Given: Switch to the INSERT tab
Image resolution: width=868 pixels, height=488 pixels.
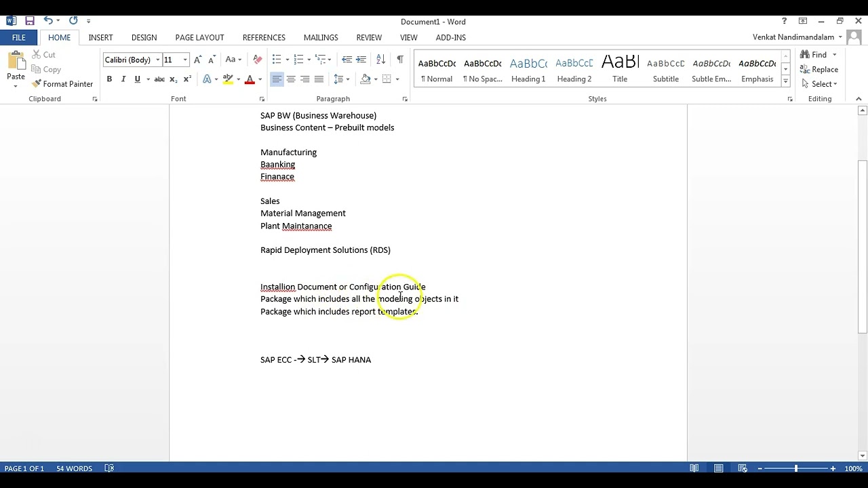Looking at the screenshot, I should click(100, 37).
